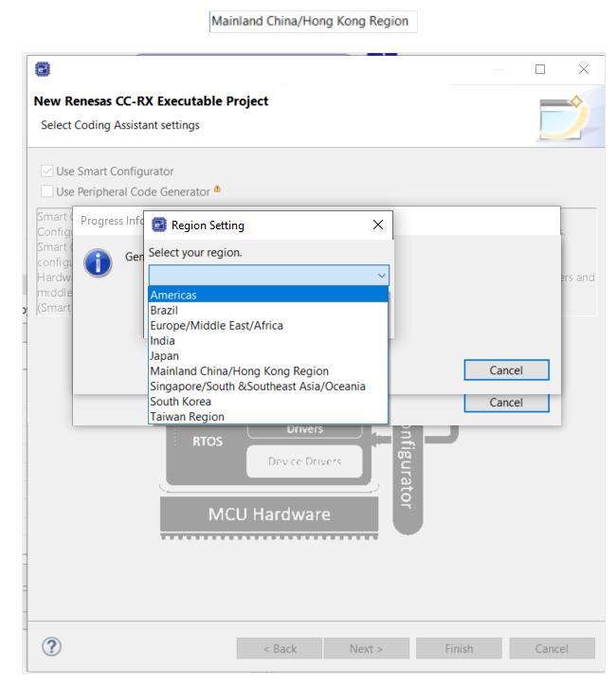This screenshot has height=685, width=616.
Task: Click e2 studio icon in wizard title bar
Action: click(43, 69)
